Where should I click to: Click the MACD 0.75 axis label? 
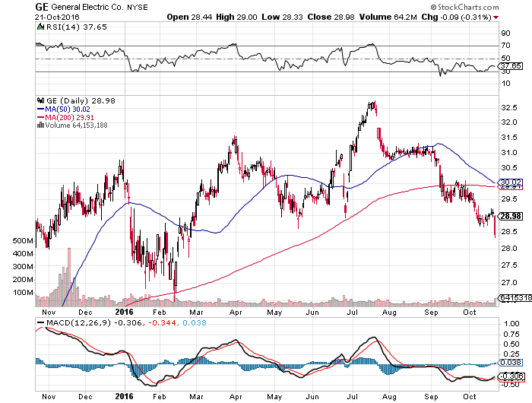[x=512, y=335]
